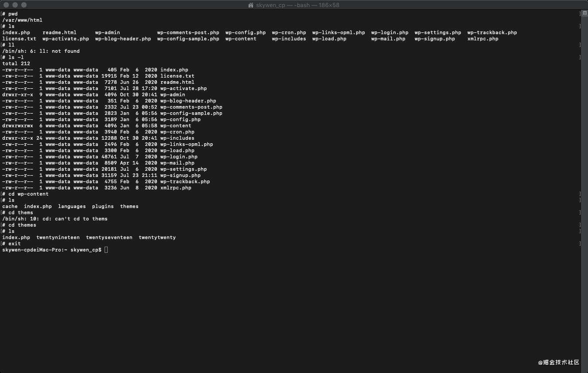Click the '# ls -l' command line
Image resolution: width=588 pixels, height=373 pixels.
coord(13,57)
